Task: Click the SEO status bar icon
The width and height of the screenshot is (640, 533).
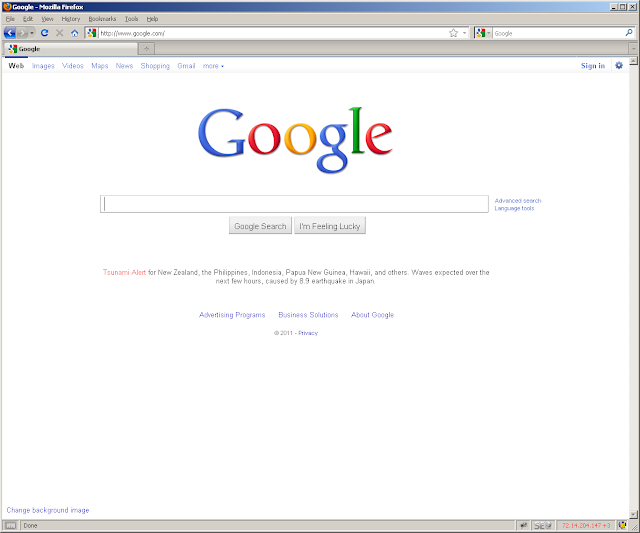Action: pos(543,525)
